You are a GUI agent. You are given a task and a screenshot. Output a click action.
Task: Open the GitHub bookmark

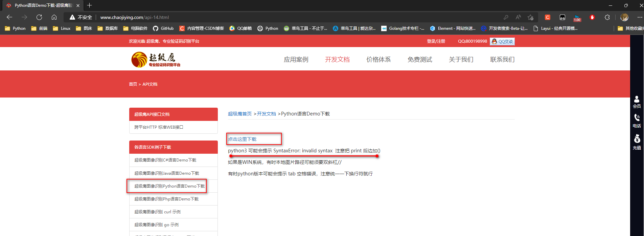pyautogui.click(x=163, y=28)
